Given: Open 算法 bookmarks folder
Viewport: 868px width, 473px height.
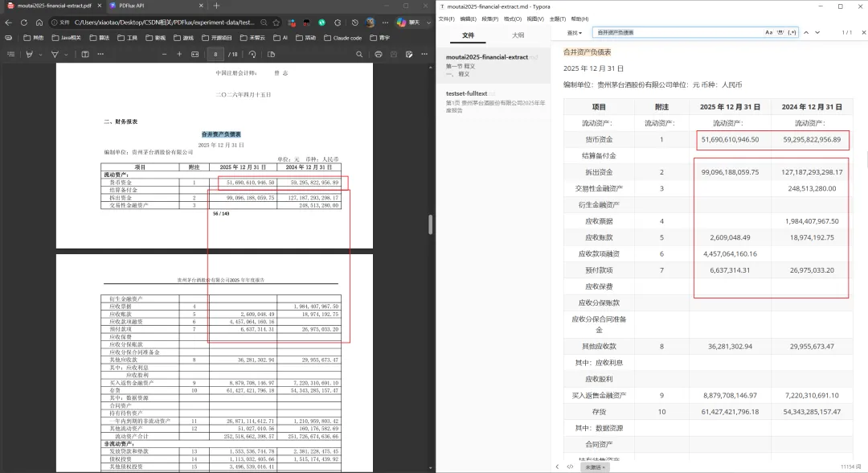Looking at the screenshot, I should [99, 39].
